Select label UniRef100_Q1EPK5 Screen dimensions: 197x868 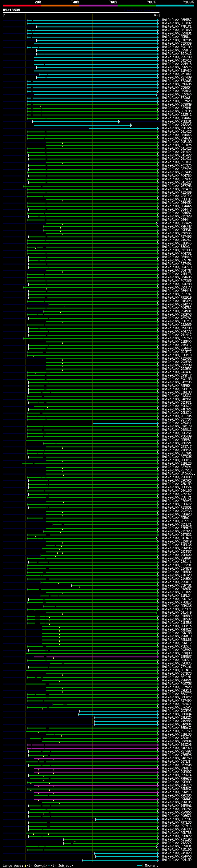(176, 450)
